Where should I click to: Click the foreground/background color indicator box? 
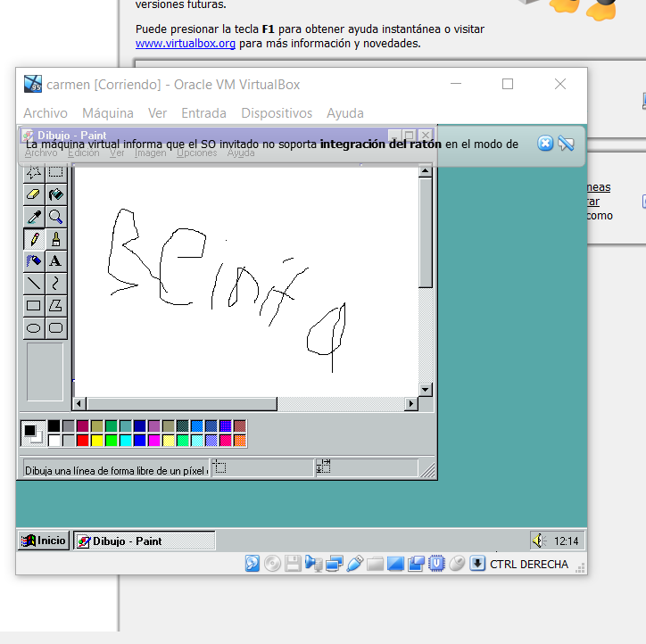tap(33, 433)
